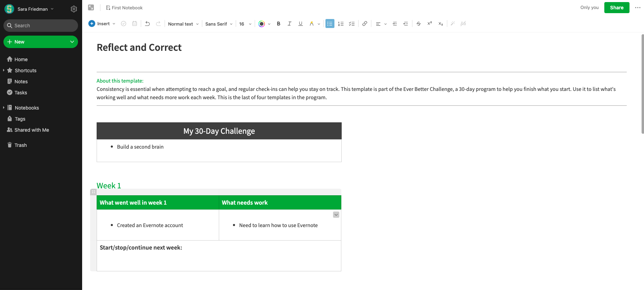Click remove formatting icon

pos(463,24)
